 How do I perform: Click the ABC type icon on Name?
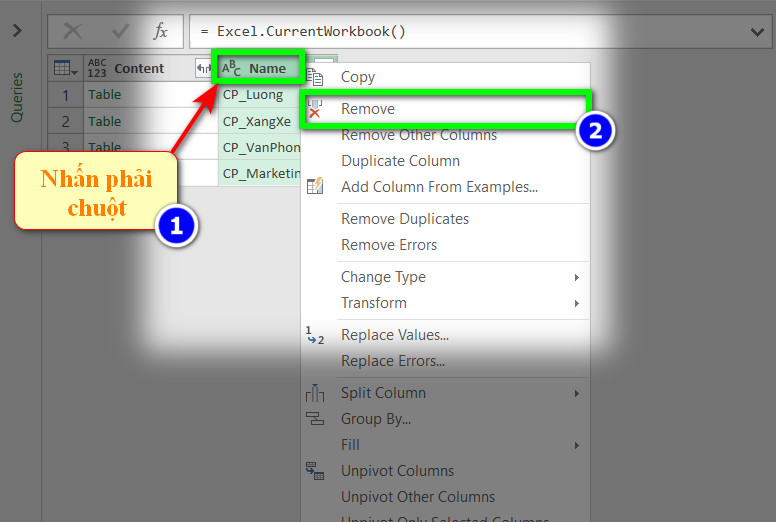click(231, 68)
